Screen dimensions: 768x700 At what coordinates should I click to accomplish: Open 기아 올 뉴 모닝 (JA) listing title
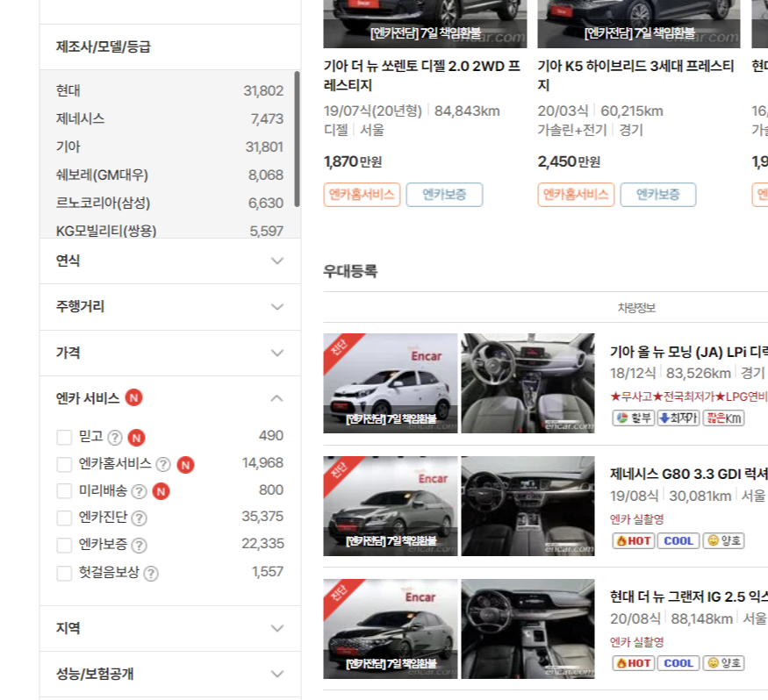(x=688, y=352)
